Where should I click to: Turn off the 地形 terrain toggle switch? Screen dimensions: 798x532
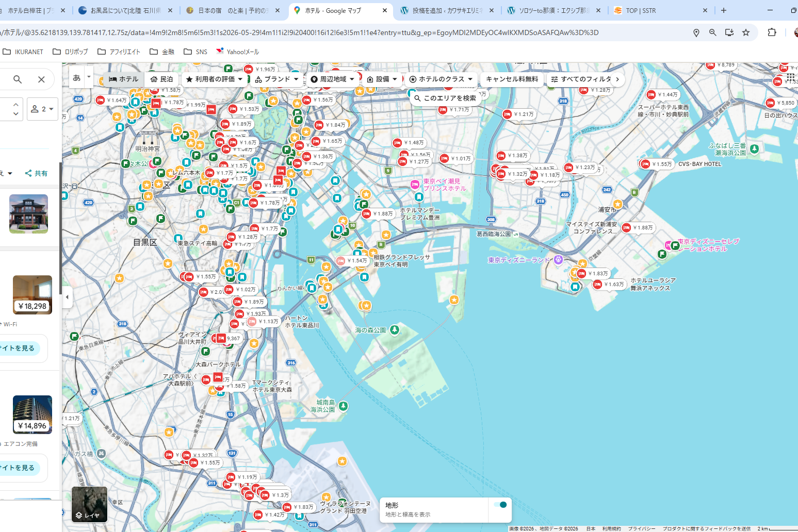(x=499, y=505)
